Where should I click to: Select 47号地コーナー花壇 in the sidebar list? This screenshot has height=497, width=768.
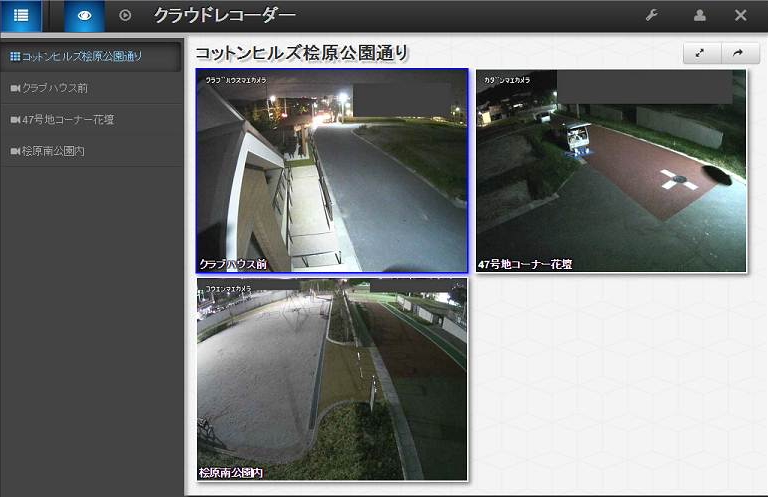pos(68,119)
